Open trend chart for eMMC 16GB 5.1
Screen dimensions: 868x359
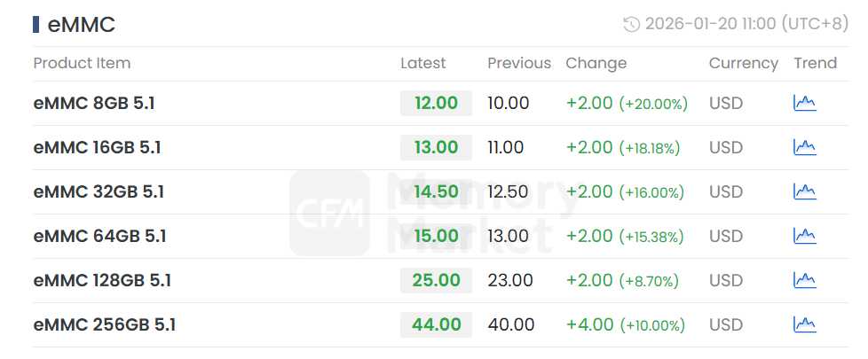pyautogui.click(x=804, y=147)
